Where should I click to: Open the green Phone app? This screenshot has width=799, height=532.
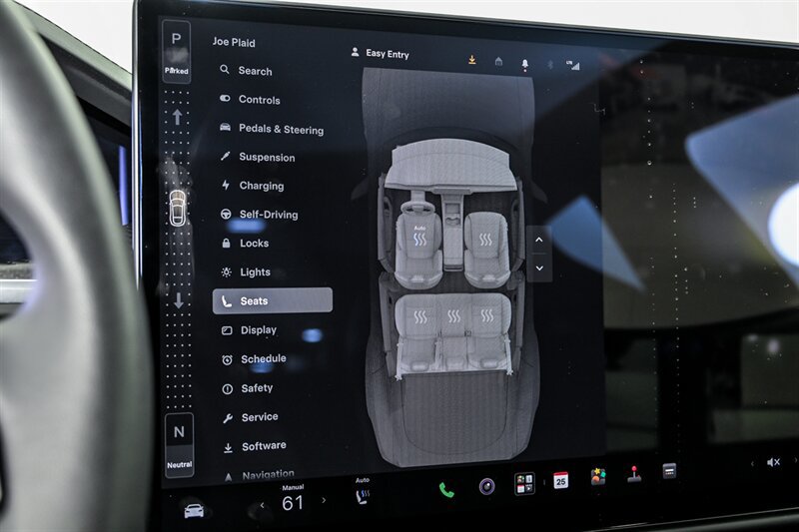click(x=446, y=490)
